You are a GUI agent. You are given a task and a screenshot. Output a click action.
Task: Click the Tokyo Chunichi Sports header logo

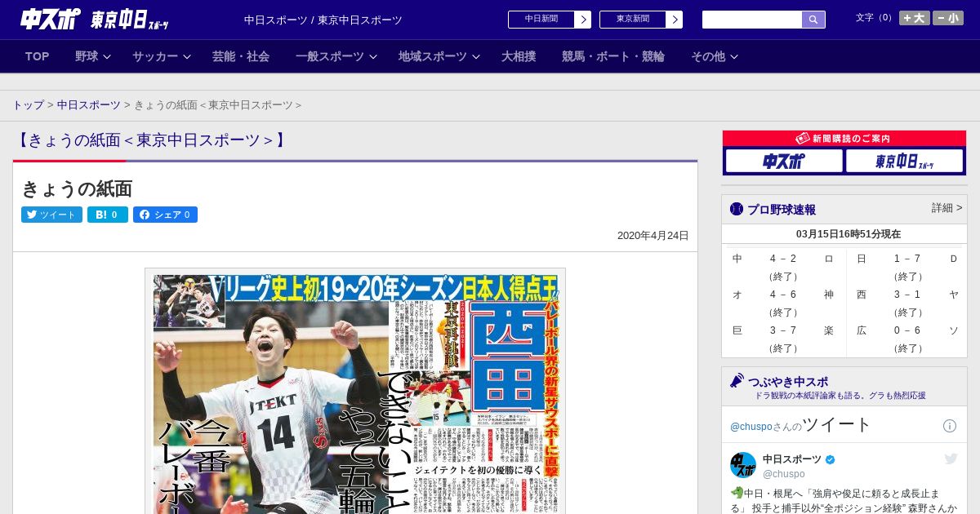tap(129, 20)
